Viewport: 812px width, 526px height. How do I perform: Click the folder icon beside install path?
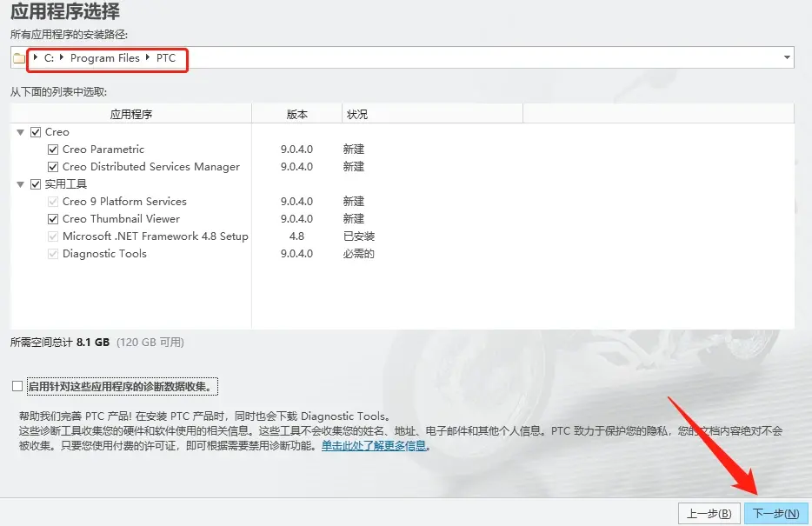pyautogui.click(x=19, y=58)
